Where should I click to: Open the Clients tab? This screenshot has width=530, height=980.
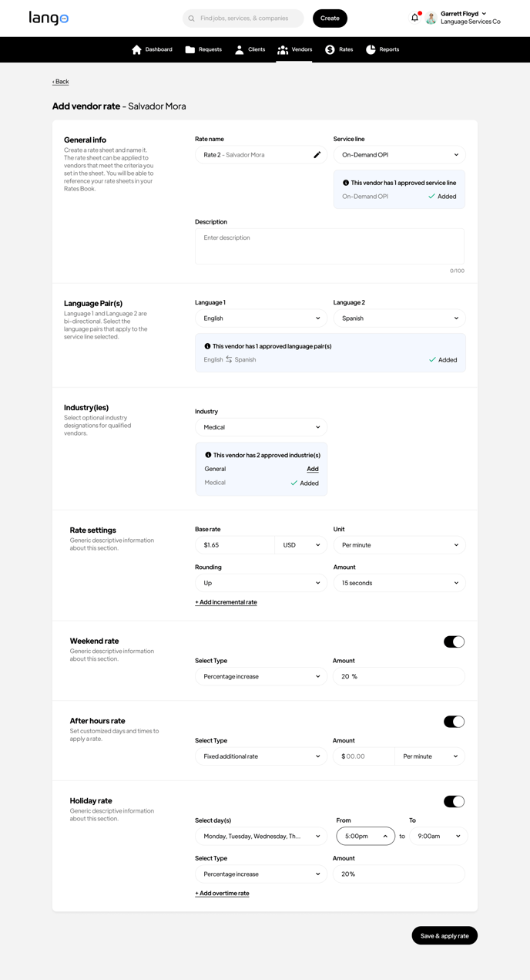point(250,49)
